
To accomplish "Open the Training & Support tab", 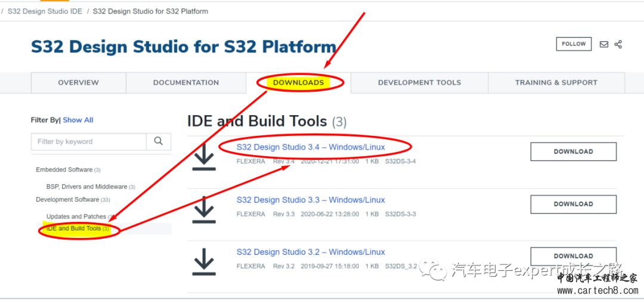I will click(x=556, y=82).
